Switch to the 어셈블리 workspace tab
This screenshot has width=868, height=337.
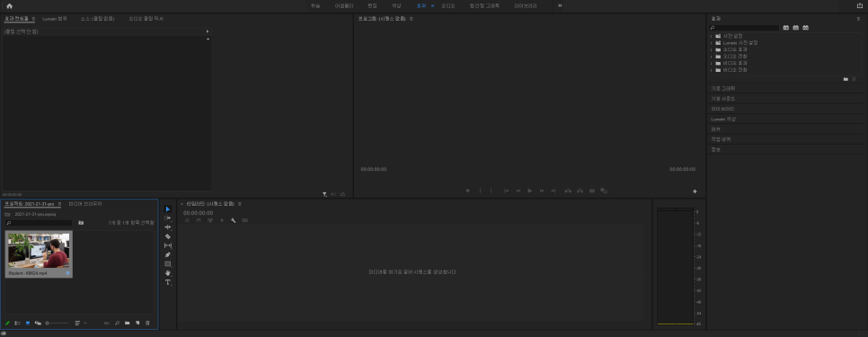coord(344,5)
